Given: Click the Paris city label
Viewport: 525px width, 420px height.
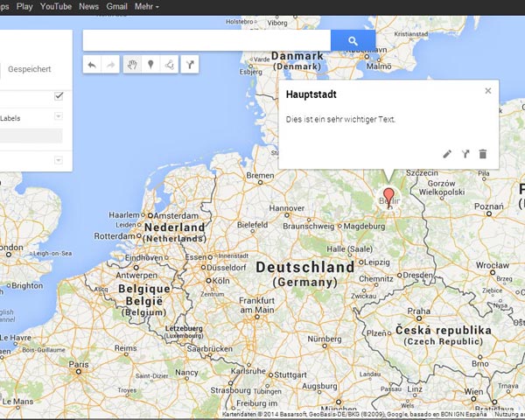Looking at the screenshot, I should click(x=79, y=364).
